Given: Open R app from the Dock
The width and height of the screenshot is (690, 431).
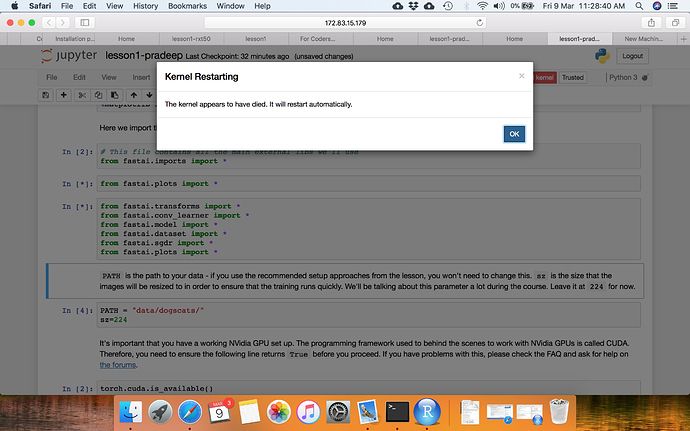Looking at the screenshot, I should point(427,412).
